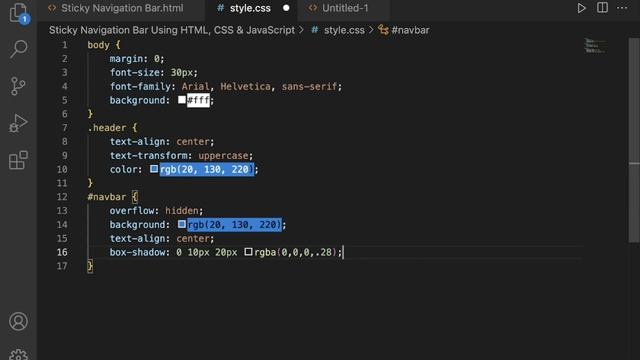Open Run and Debug panel
640x360 pixels.
(x=18, y=123)
